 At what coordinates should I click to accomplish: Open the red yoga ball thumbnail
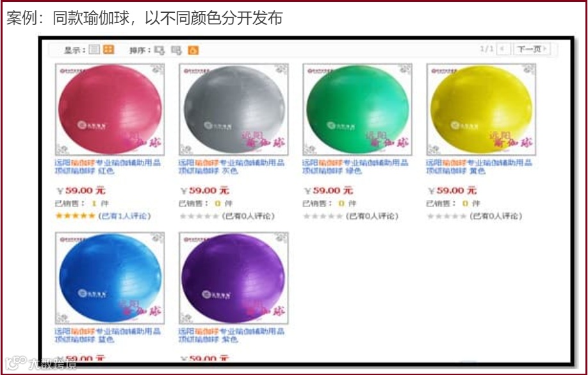coord(110,109)
